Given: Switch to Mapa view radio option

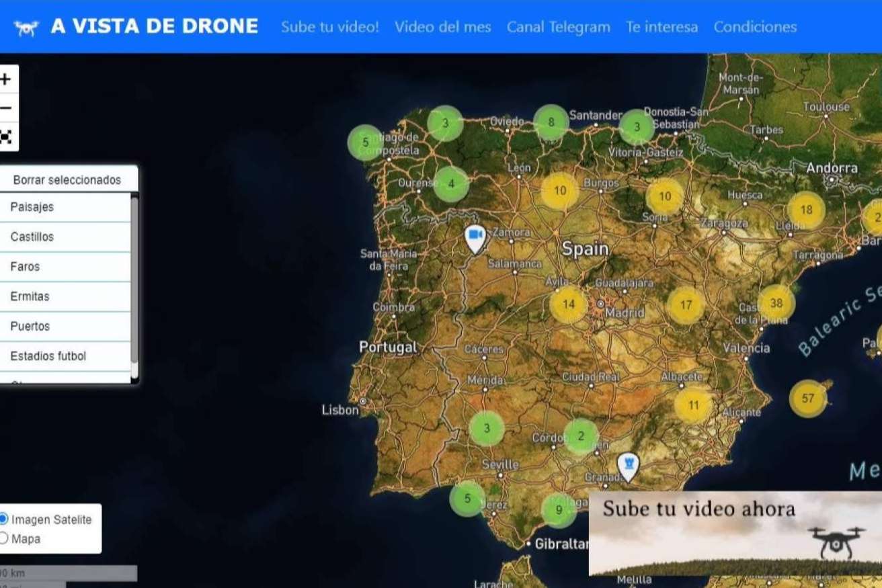Looking at the screenshot, I should [x=4, y=538].
